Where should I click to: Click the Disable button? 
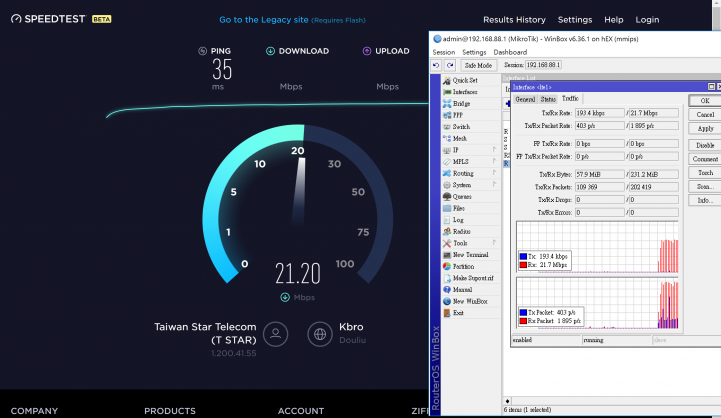[705, 145]
